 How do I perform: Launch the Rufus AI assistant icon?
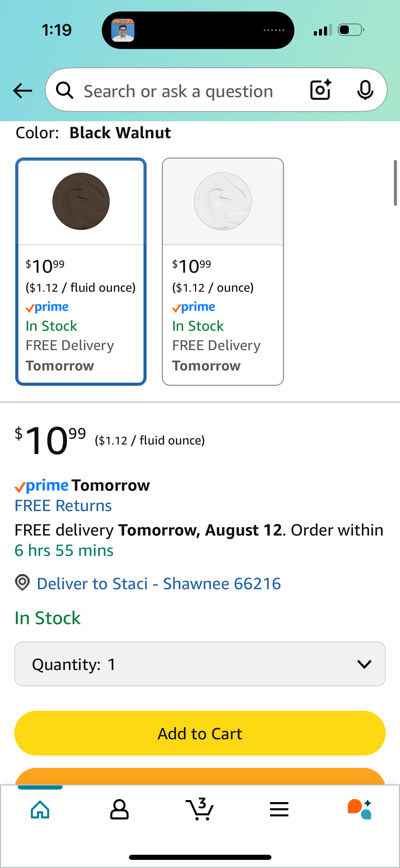[x=360, y=809]
